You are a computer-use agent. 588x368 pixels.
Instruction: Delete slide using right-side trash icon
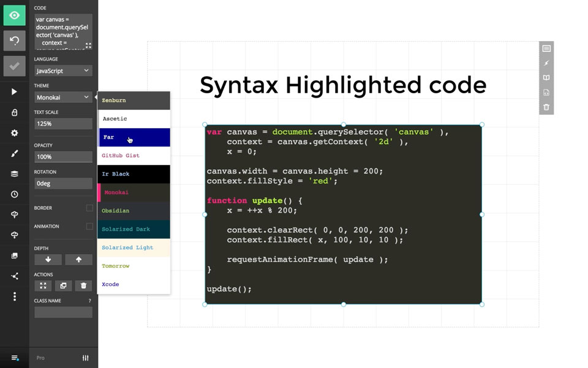point(546,107)
